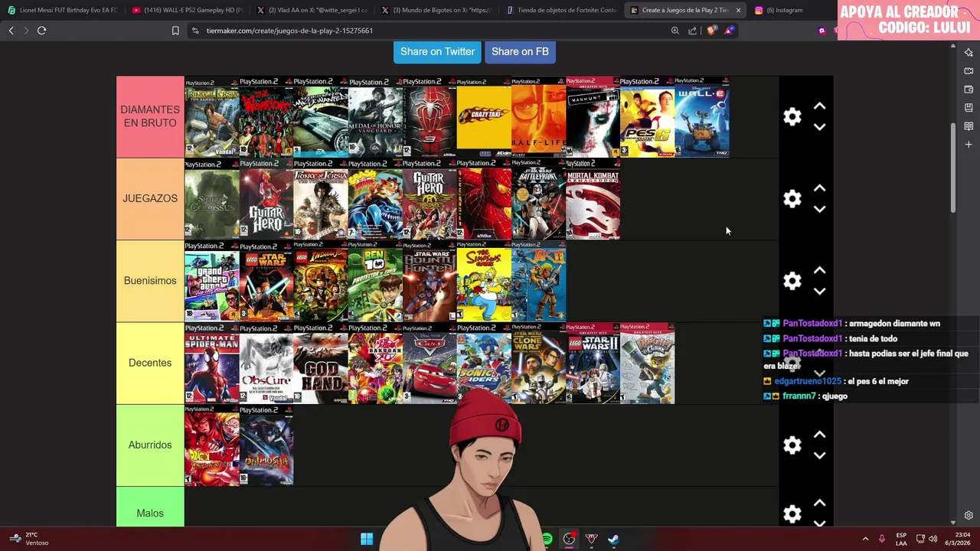The width and height of the screenshot is (980, 551).
Task: Select Ultimate Spider-Man cover in Decentes
Action: 212,363
